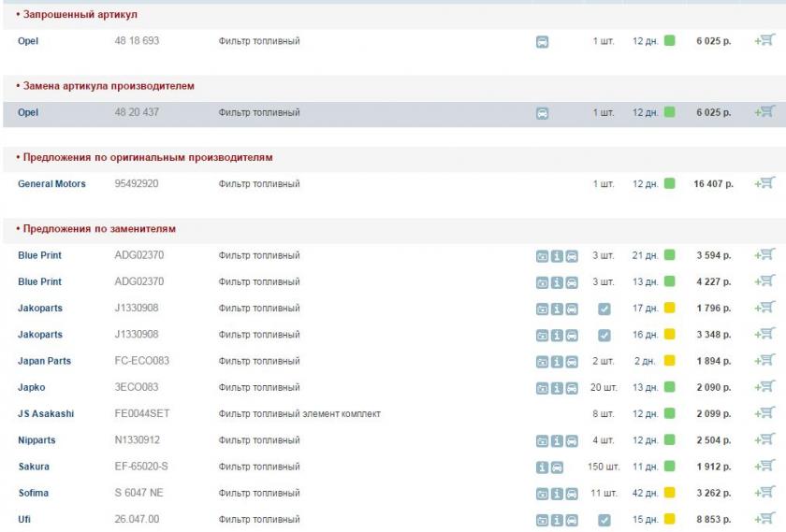This screenshot has height=532, width=786.
Task: Add Ufi 26.047.00 to cart
Action: coord(765,519)
